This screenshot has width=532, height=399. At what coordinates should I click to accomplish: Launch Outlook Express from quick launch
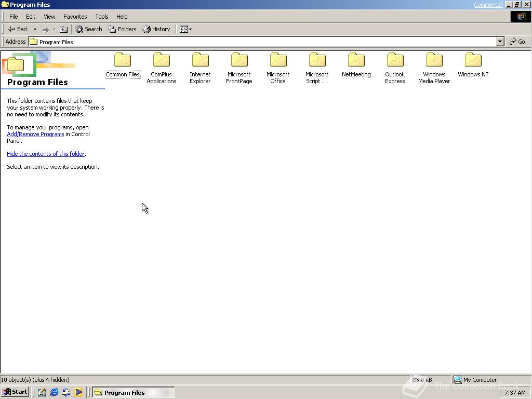click(66, 392)
